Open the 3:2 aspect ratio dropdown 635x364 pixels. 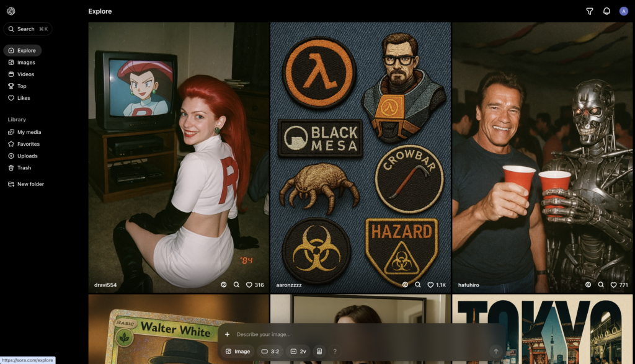point(270,351)
